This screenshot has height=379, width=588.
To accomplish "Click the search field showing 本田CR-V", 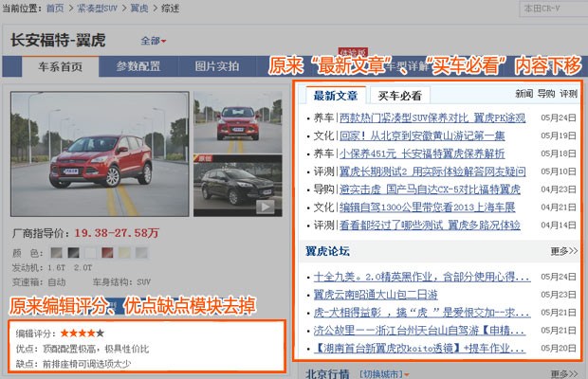I will (x=554, y=9).
